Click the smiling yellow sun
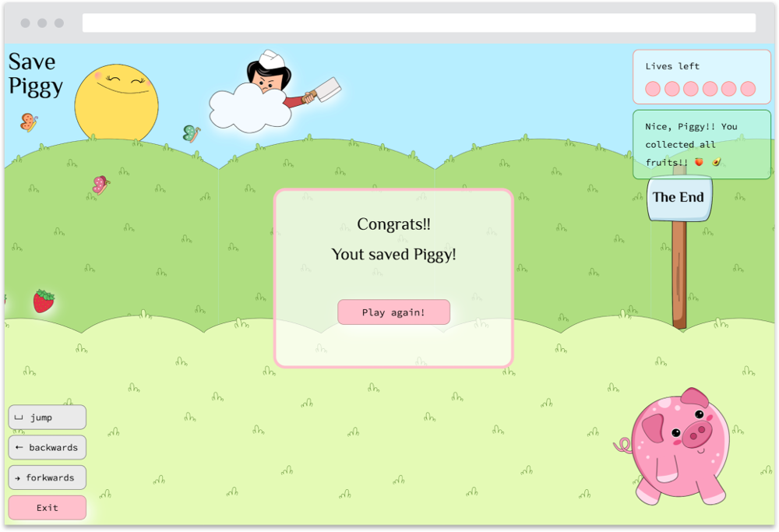Image resolution: width=779 pixels, height=532 pixels. point(116,103)
